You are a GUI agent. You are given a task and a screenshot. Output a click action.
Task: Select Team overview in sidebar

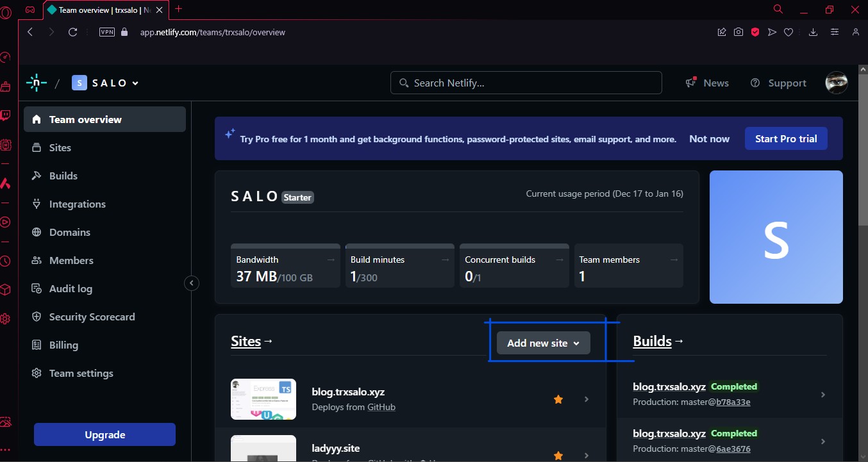[x=104, y=119]
